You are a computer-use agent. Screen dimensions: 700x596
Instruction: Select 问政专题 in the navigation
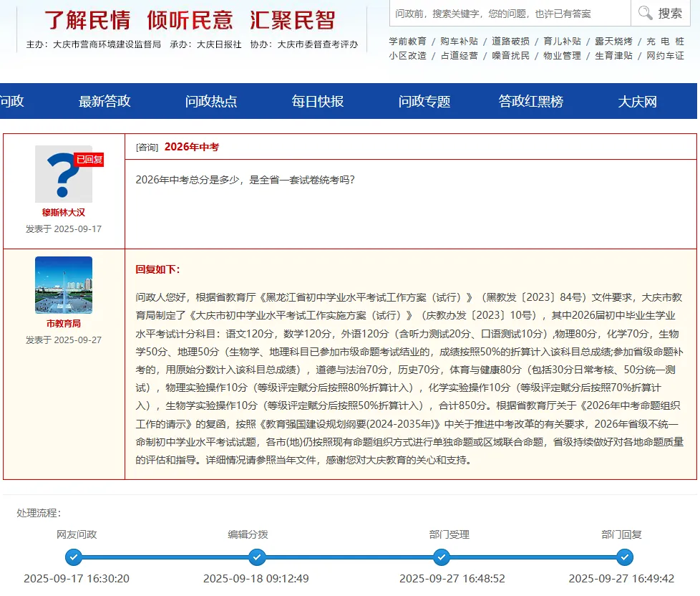pos(424,102)
